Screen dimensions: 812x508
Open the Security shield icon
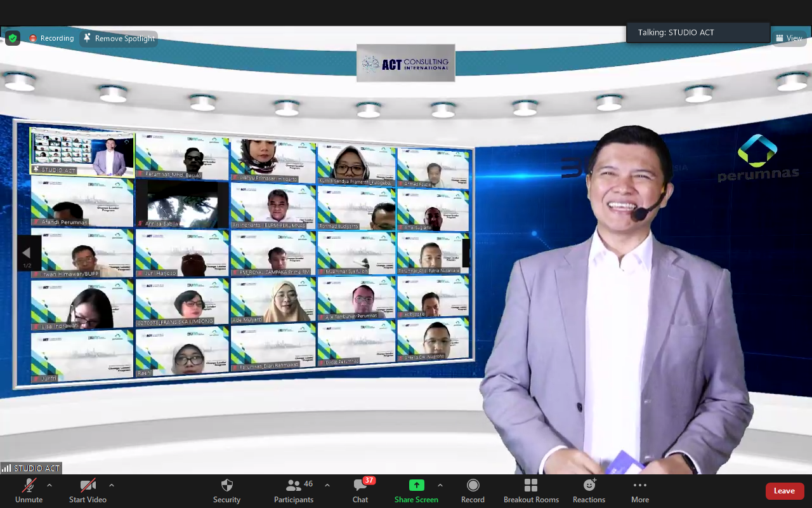[x=226, y=486]
